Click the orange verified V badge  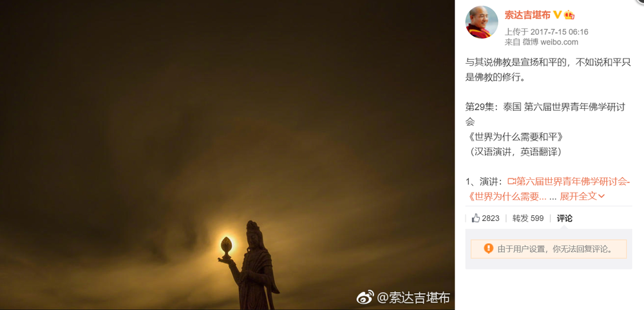click(x=557, y=15)
